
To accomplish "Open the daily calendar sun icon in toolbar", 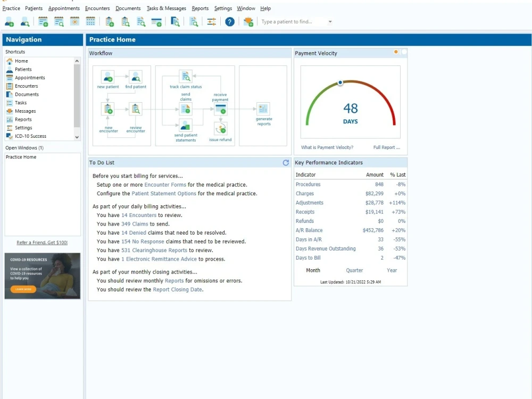I will [74, 22].
